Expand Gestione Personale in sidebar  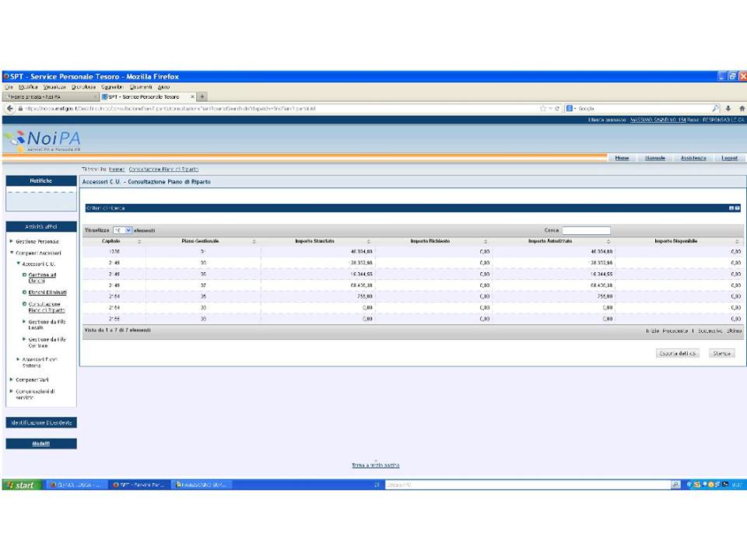click(11, 242)
